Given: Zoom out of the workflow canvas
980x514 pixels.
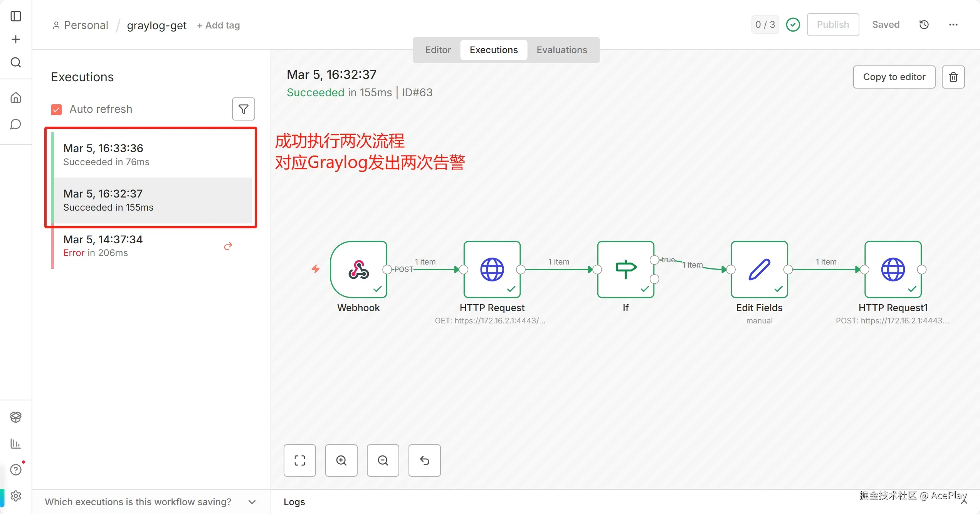Looking at the screenshot, I should 383,460.
